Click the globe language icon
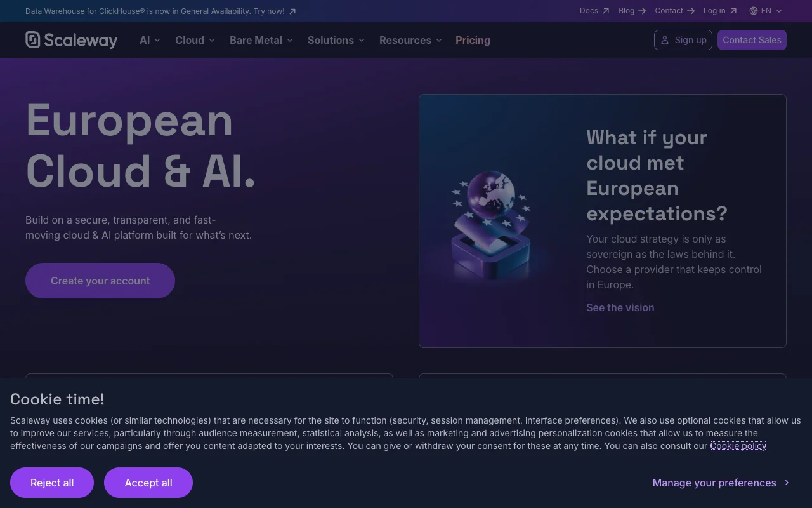The width and height of the screenshot is (812, 508). coord(754,11)
